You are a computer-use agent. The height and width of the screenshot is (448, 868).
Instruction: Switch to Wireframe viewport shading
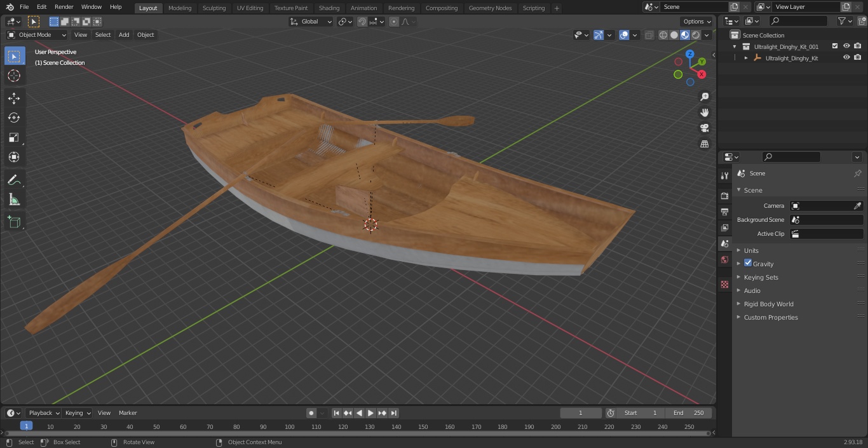coord(663,35)
